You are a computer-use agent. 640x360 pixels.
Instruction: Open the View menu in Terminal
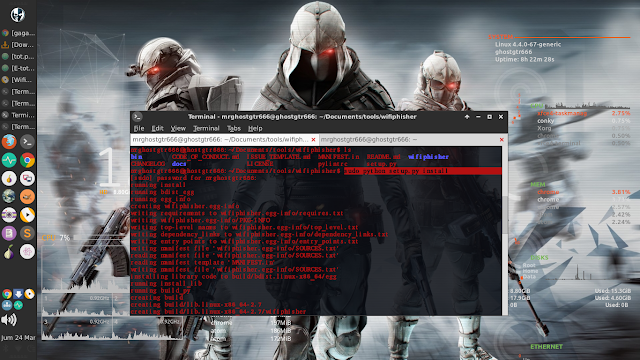click(178, 128)
